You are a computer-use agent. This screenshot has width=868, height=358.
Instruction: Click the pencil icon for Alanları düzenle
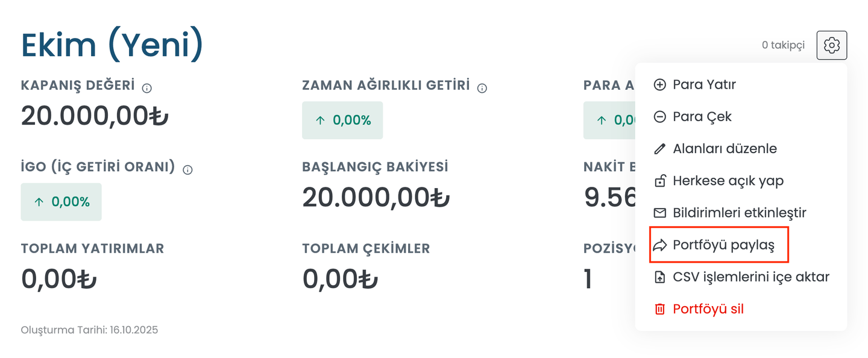tap(660, 149)
